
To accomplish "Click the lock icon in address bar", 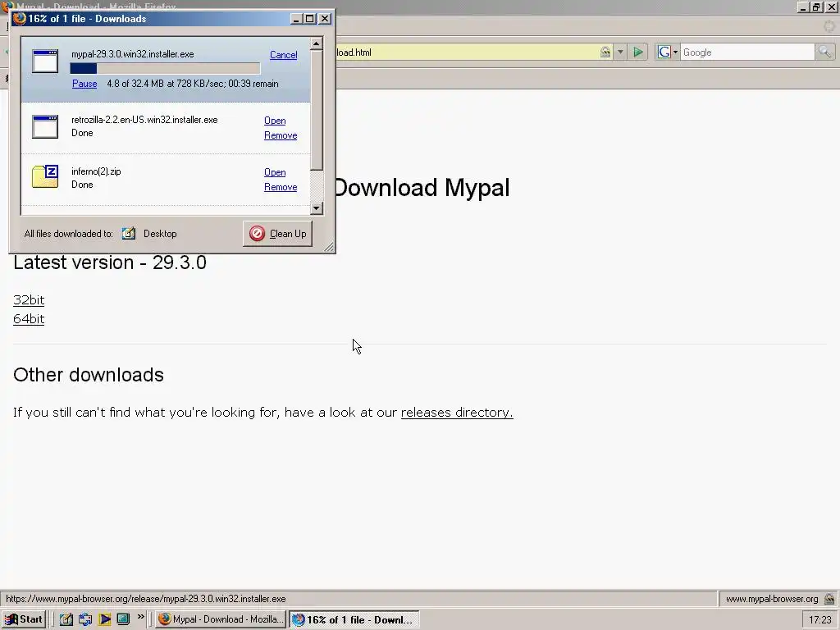I will click(605, 52).
